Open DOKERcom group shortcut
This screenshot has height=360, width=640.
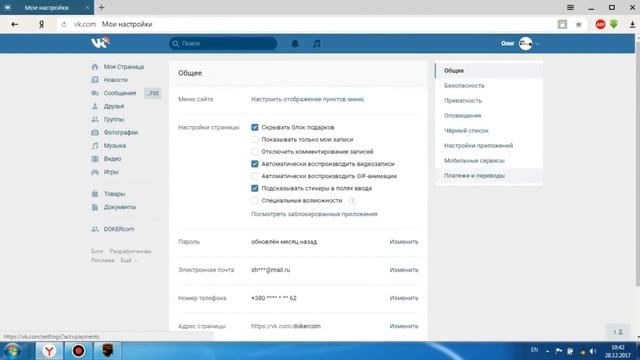pyautogui.click(x=119, y=229)
